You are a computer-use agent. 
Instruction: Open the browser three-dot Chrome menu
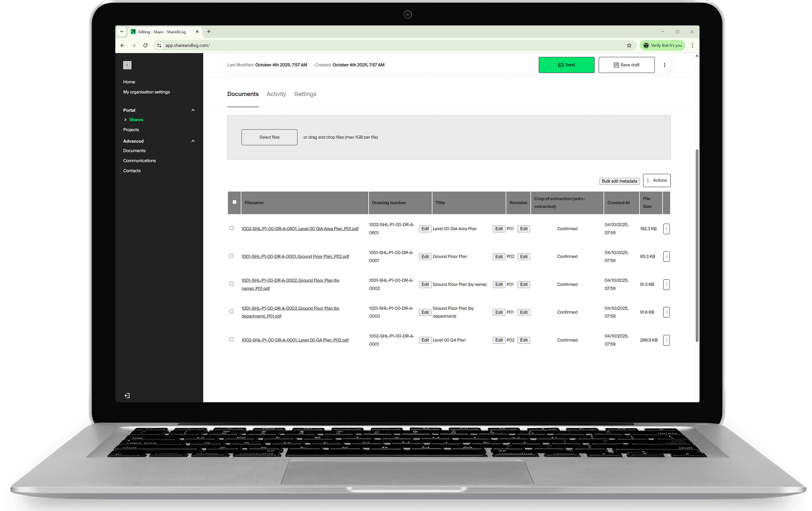coord(693,45)
